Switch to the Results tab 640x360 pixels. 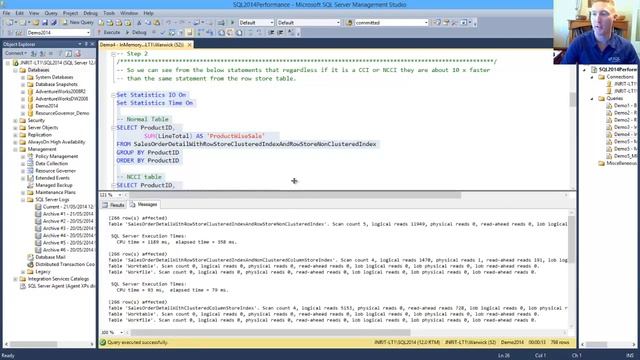[113, 205]
